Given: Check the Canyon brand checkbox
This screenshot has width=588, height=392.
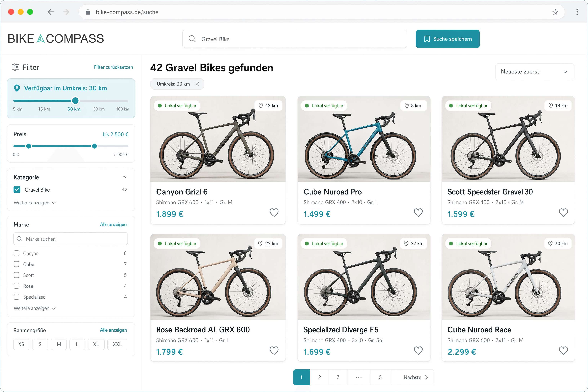Looking at the screenshot, I should pyautogui.click(x=16, y=253).
